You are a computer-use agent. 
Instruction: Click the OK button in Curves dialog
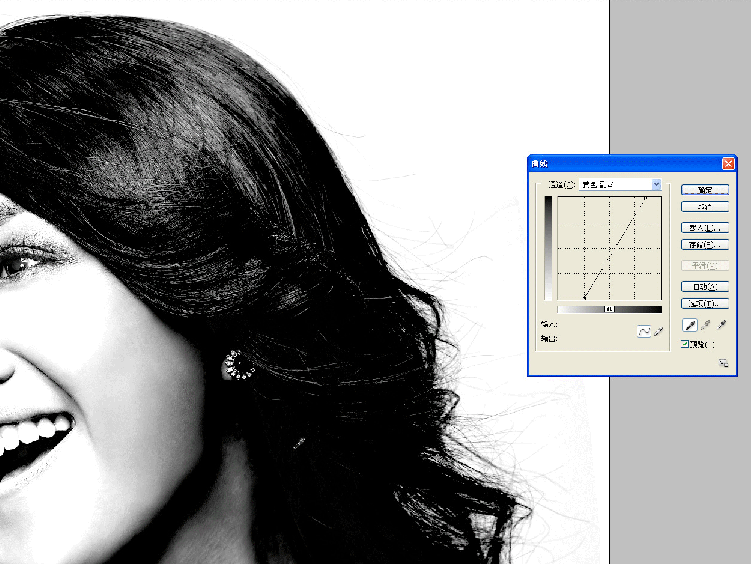[x=704, y=189]
